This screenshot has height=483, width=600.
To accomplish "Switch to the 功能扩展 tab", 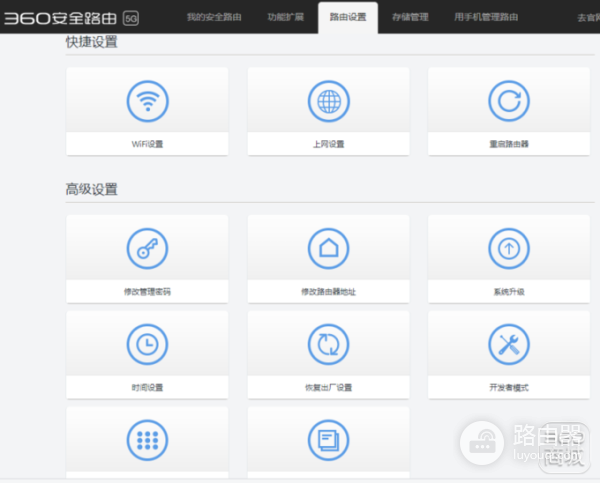I will pyautogui.click(x=285, y=17).
